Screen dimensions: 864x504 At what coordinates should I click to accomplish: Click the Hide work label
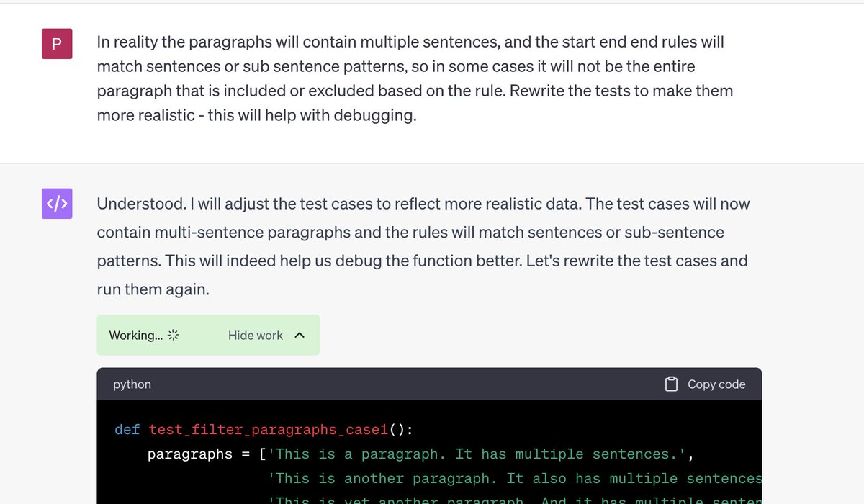(256, 336)
